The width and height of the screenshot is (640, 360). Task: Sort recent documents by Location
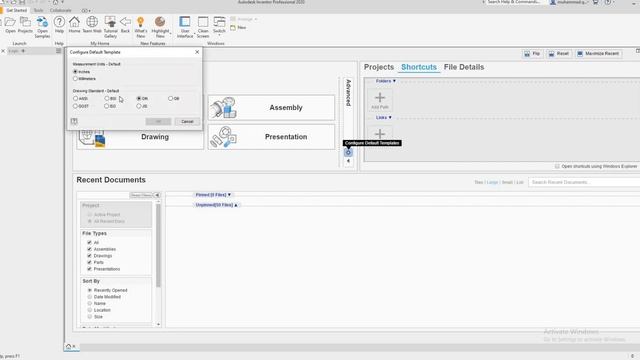[x=90, y=310]
